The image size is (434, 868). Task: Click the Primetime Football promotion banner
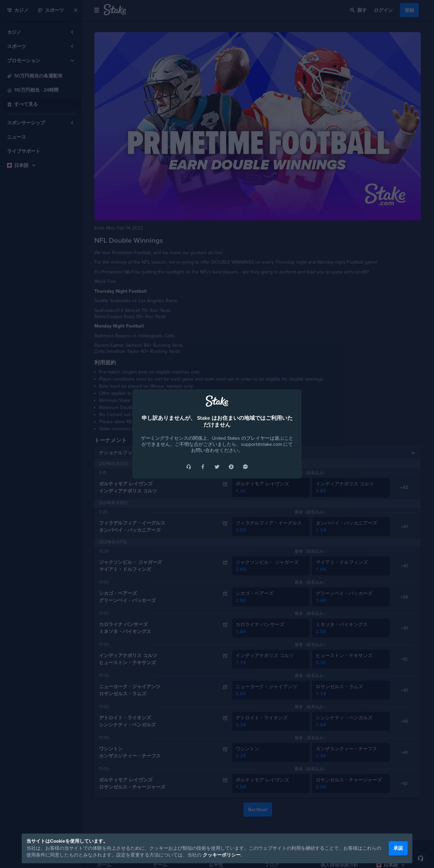coord(258,126)
